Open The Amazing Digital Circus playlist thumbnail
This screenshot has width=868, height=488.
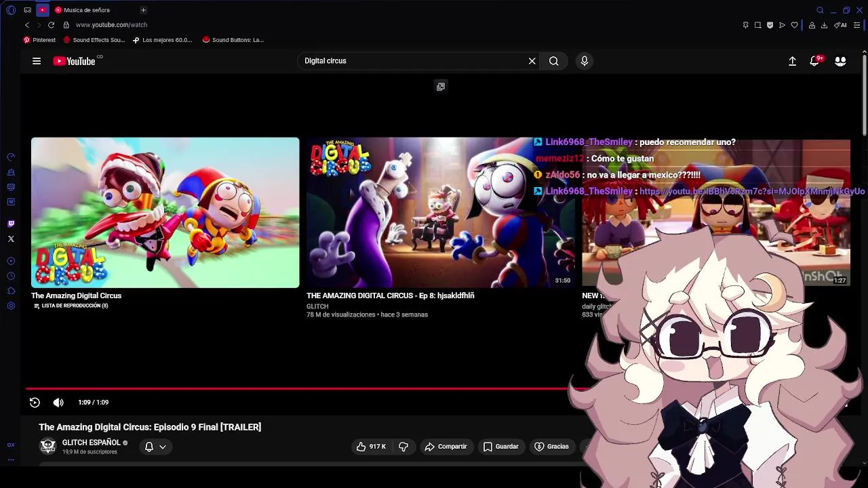pos(165,213)
